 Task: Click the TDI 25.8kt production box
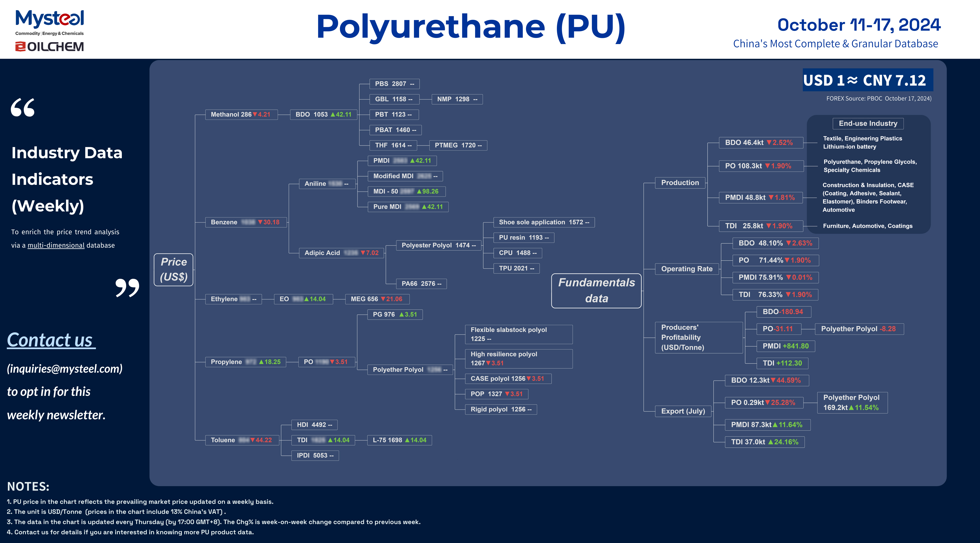click(x=761, y=226)
